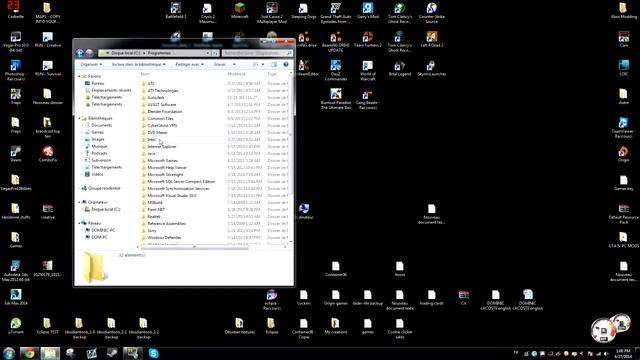Viewport: 640px width, 360px height.
Task: Select the Left 4 Dead 2 shortcut
Action: pos(432,39)
